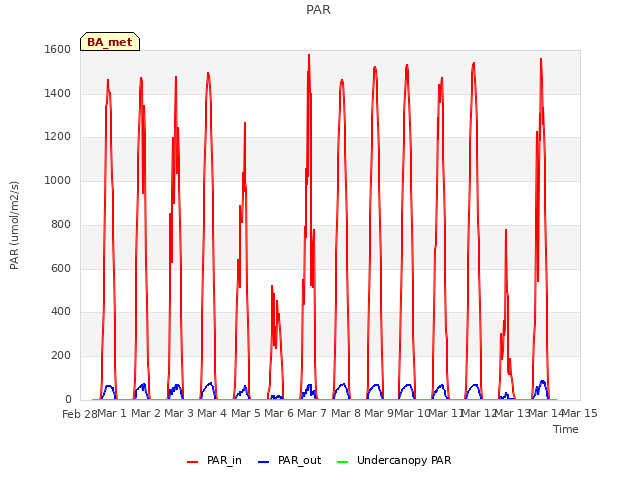
Task: Toggle PAR_out series in legend
Action: (290, 460)
